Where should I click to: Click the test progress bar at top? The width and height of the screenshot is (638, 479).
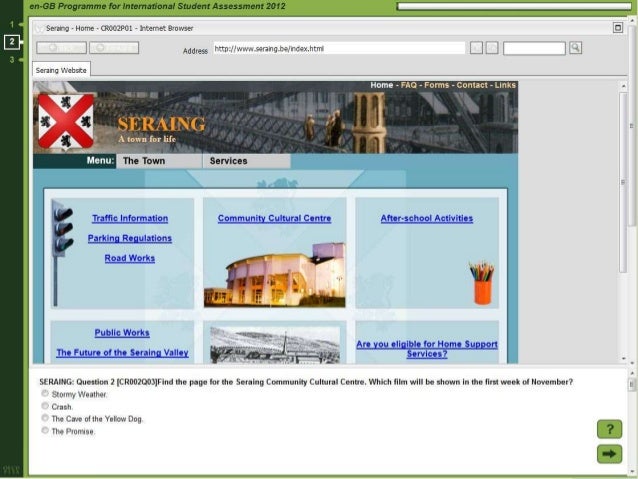coord(513,6)
